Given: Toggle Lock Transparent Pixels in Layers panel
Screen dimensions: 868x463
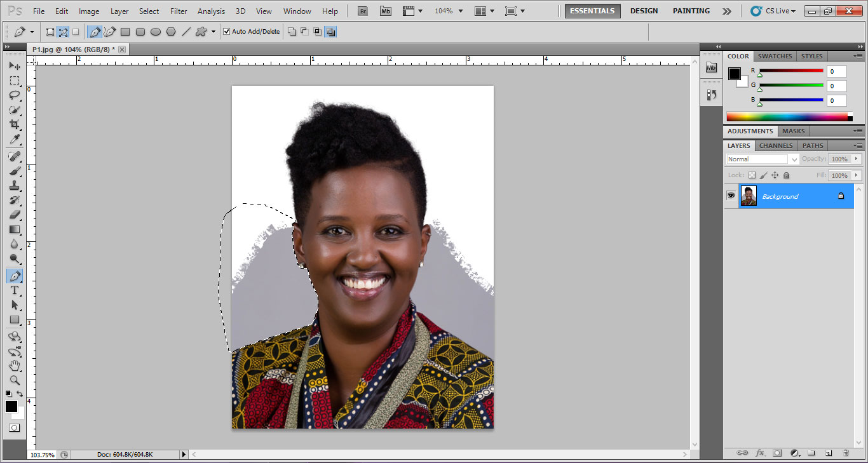Looking at the screenshot, I should [752, 175].
